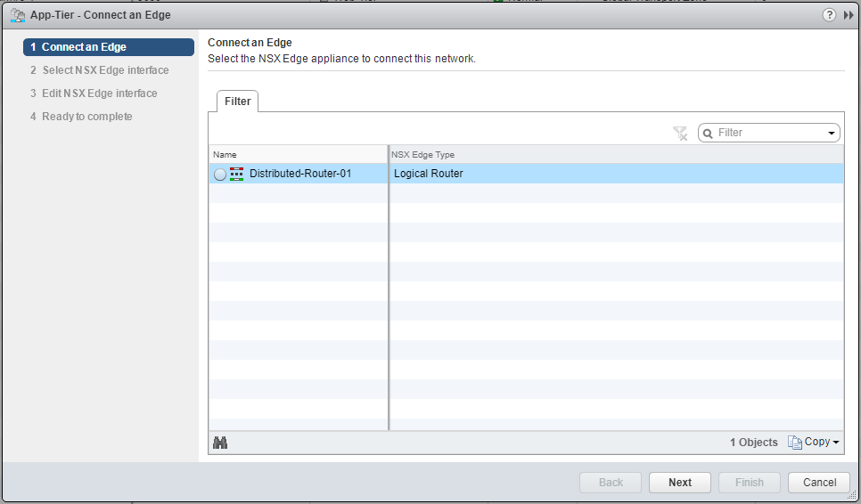Sort by NSX Edge Type column header

[x=615, y=155]
